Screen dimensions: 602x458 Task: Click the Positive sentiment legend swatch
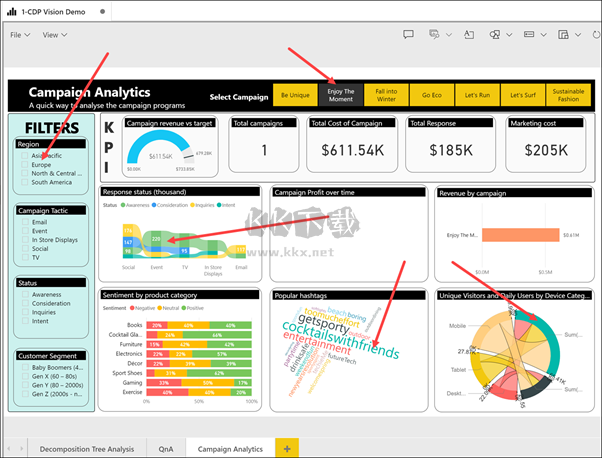(x=184, y=308)
